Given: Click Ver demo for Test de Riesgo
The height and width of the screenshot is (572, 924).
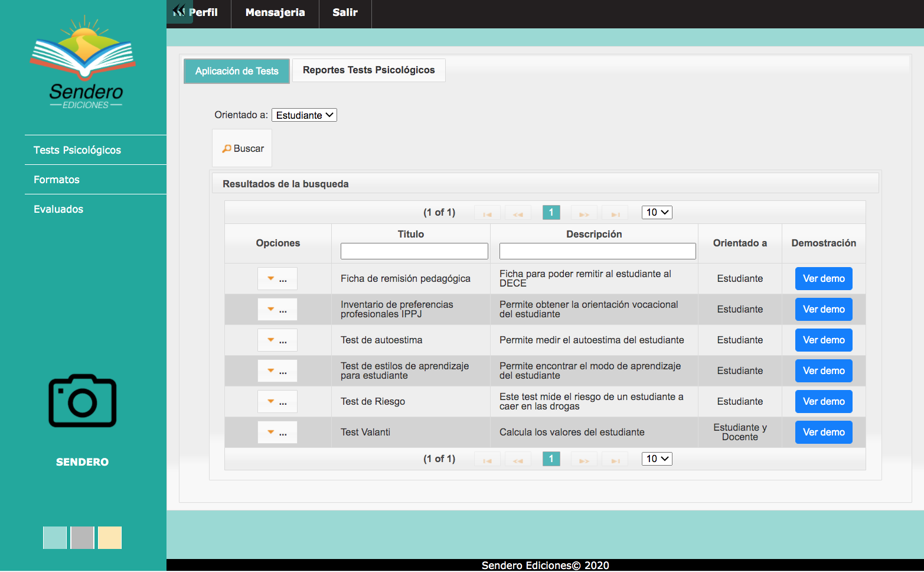Looking at the screenshot, I should coord(823,402).
